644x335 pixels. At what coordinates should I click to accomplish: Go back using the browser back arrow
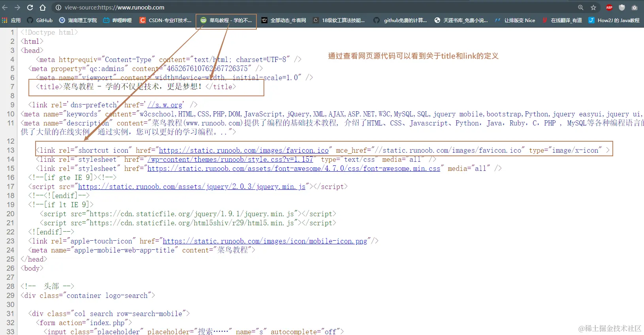click(5, 7)
